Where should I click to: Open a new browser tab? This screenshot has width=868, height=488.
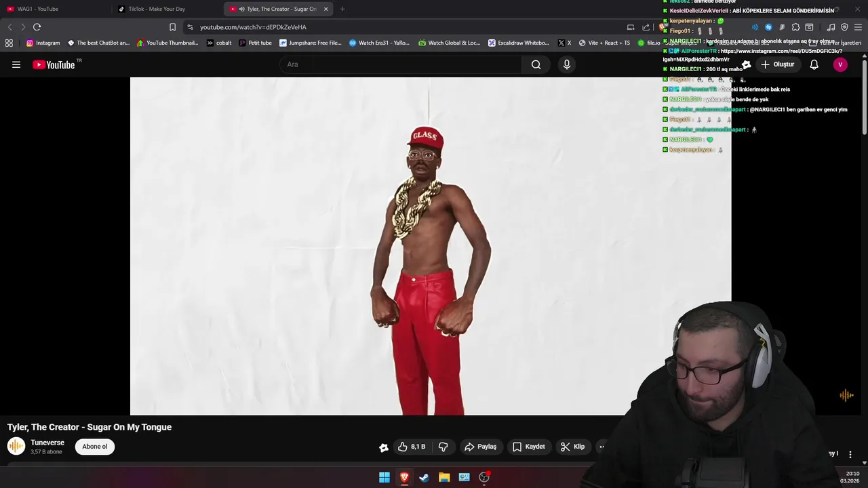click(x=342, y=9)
